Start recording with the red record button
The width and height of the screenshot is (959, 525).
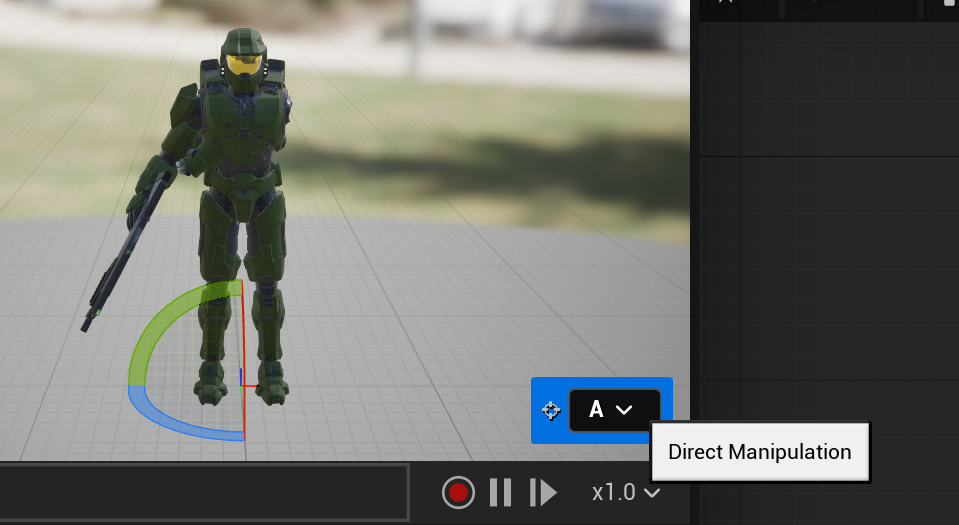coord(458,493)
